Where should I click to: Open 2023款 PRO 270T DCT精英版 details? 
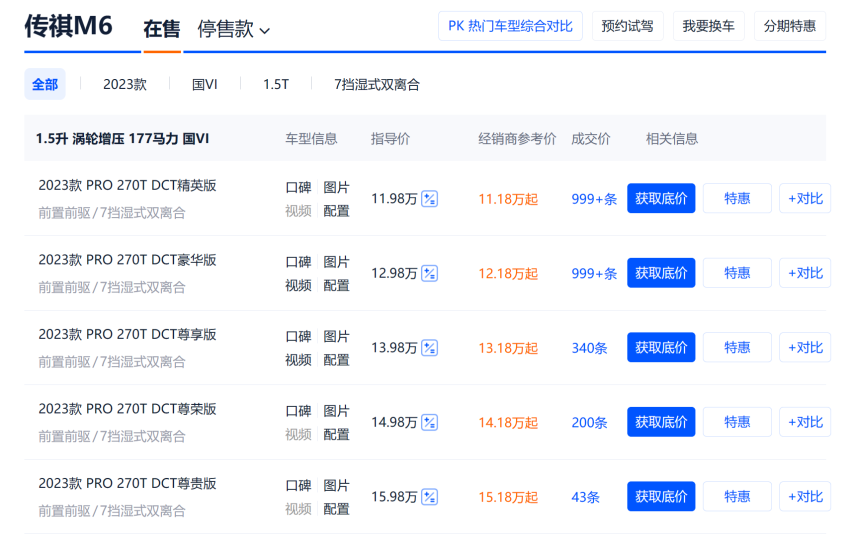(127, 185)
